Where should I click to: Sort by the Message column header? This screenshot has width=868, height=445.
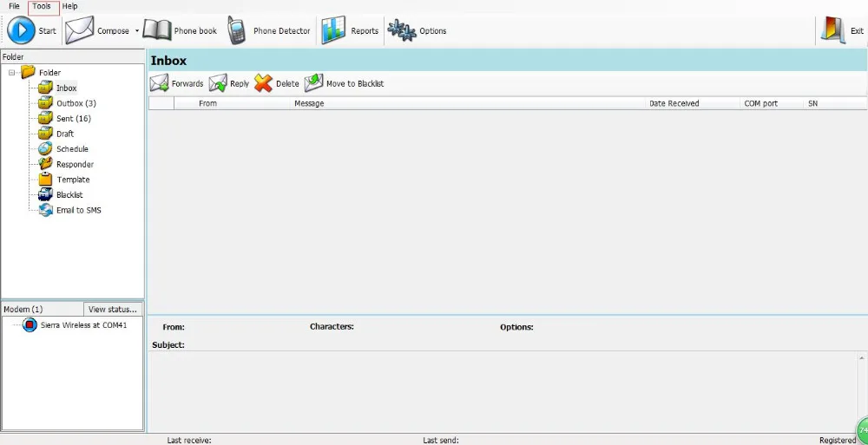click(x=468, y=103)
